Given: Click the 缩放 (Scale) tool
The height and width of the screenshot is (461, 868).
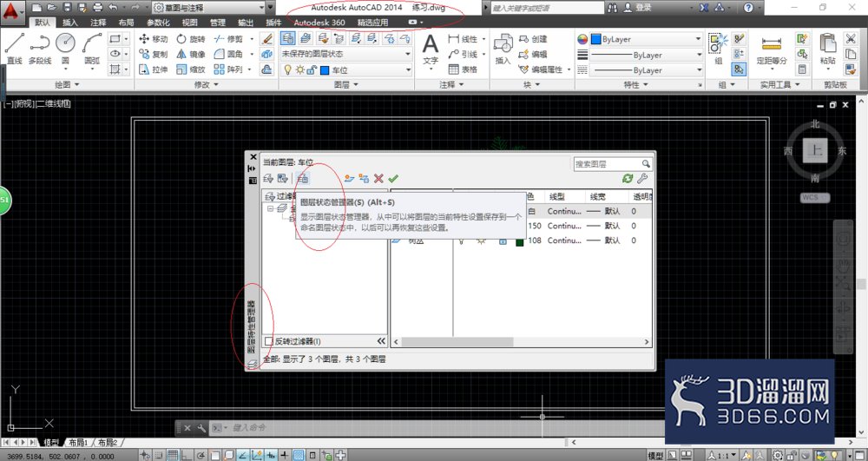Looking at the screenshot, I should pos(191,69).
